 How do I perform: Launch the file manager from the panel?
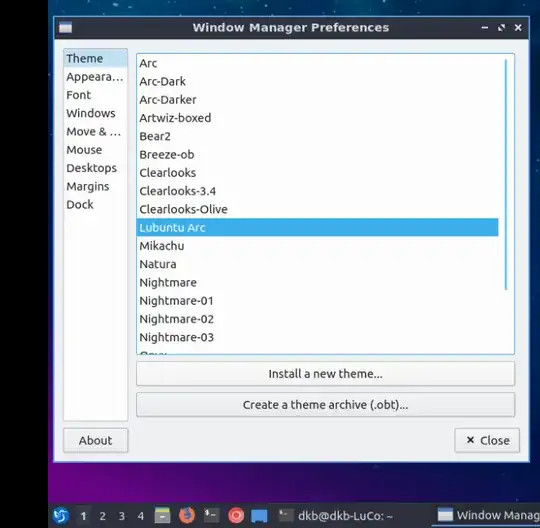pyautogui.click(x=162, y=515)
